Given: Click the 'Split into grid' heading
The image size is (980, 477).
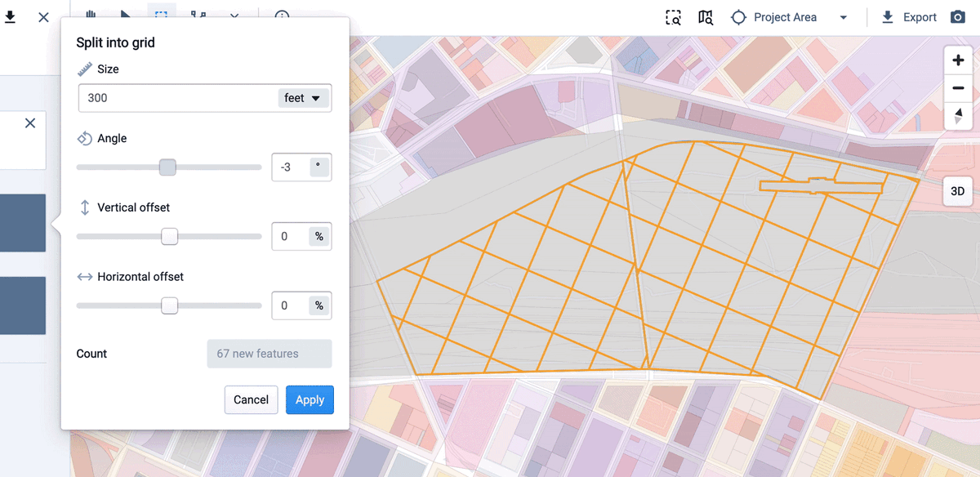Looking at the screenshot, I should pos(115,42).
